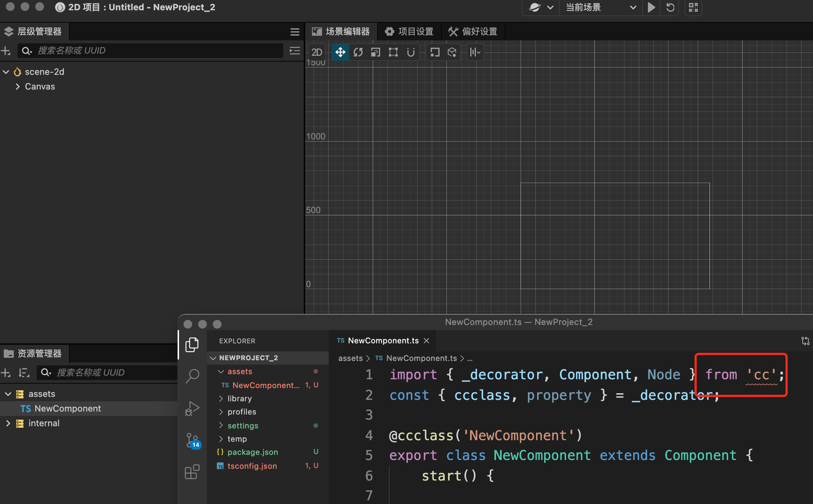Select the internal folder row
813x504 pixels.
click(89, 423)
